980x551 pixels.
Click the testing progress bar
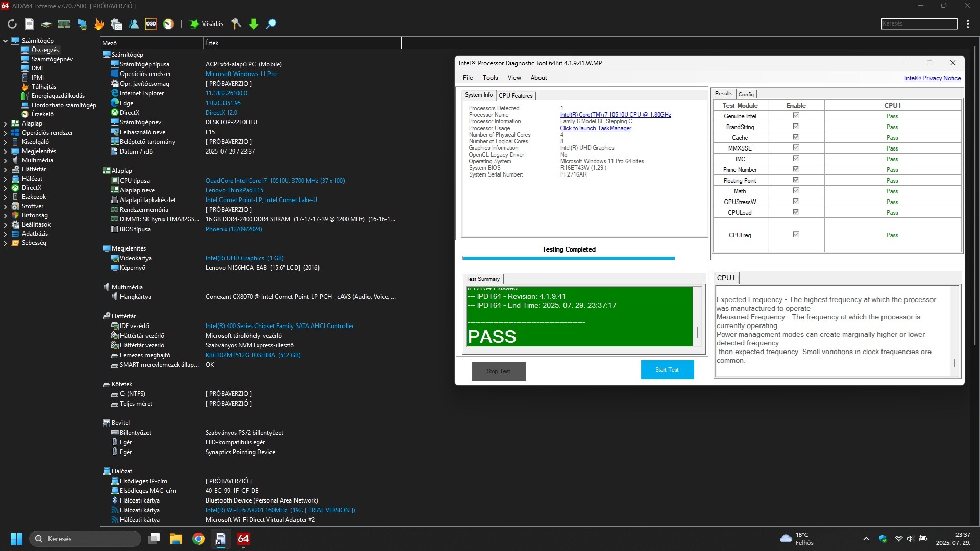tap(569, 258)
